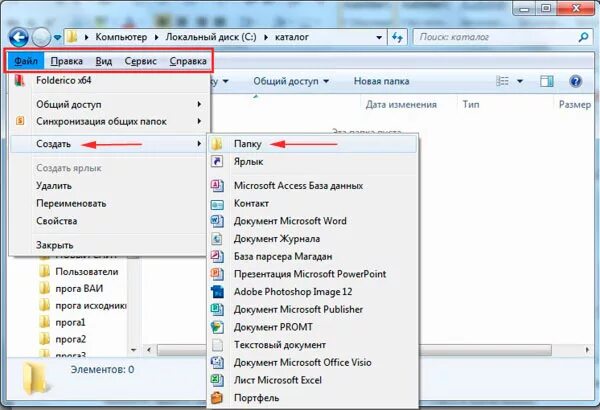The image size is (600, 410).
Task: Expand 'Общий доступ' submenu in Файл menu
Action: point(109,104)
